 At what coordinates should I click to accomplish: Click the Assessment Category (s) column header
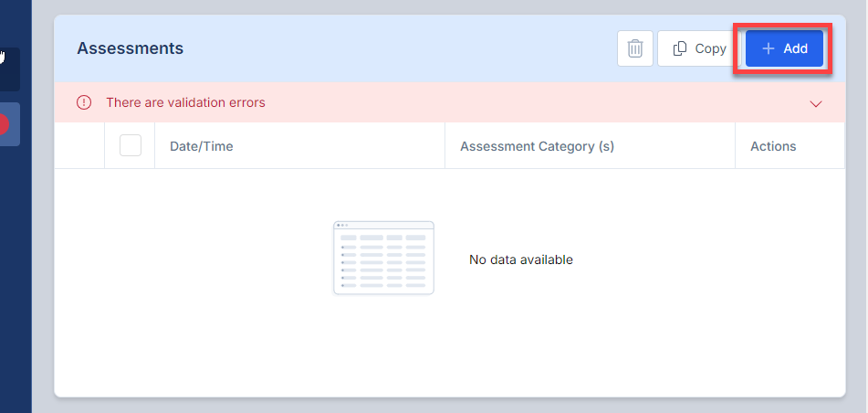537,146
